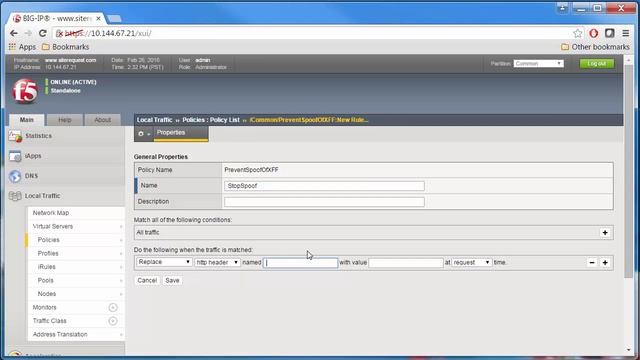This screenshot has height=360, width=640.
Task: Close the BIG-IP browser tab
Action: [98, 18]
